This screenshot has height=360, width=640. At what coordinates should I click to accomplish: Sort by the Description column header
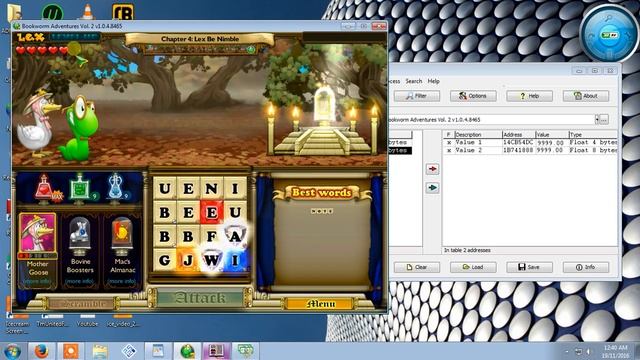478,135
